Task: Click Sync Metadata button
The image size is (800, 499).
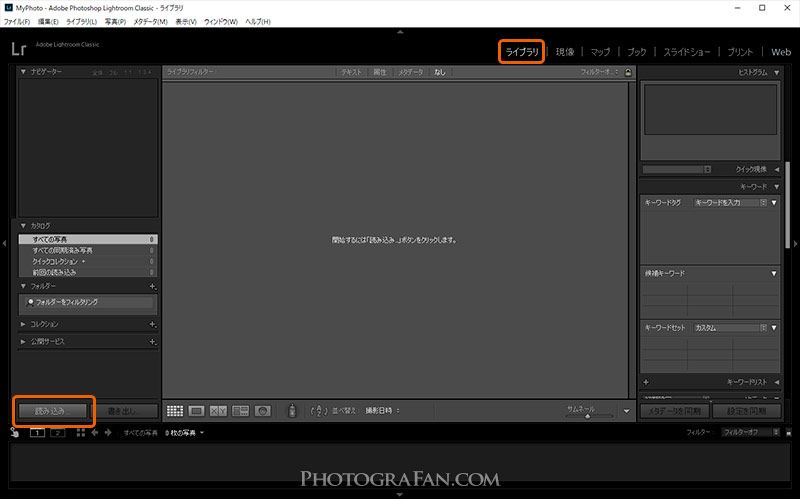Action: [x=674, y=411]
